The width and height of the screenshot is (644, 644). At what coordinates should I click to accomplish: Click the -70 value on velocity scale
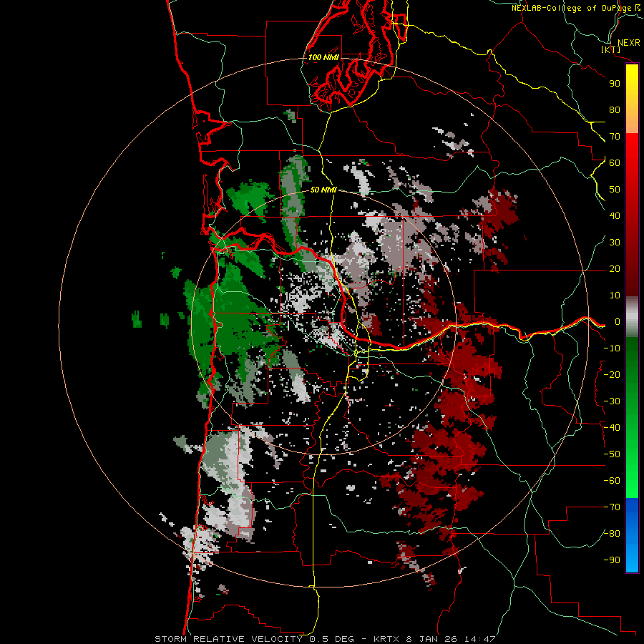(612, 507)
